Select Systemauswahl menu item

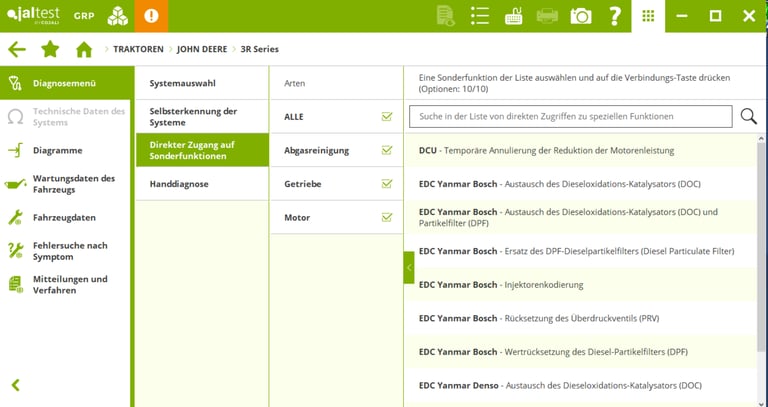tap(202, 83)
